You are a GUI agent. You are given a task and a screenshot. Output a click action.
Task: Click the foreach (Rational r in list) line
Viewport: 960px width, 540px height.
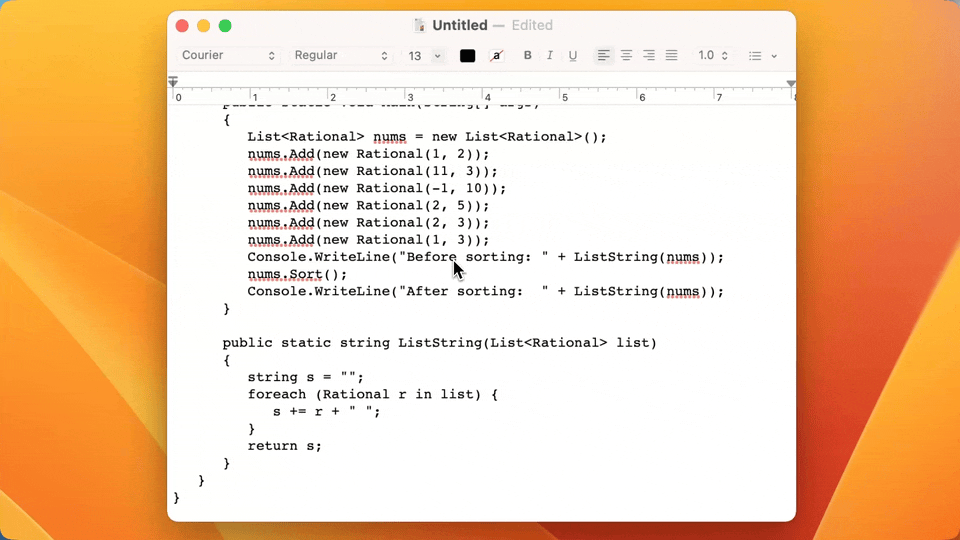coord(373,394)
